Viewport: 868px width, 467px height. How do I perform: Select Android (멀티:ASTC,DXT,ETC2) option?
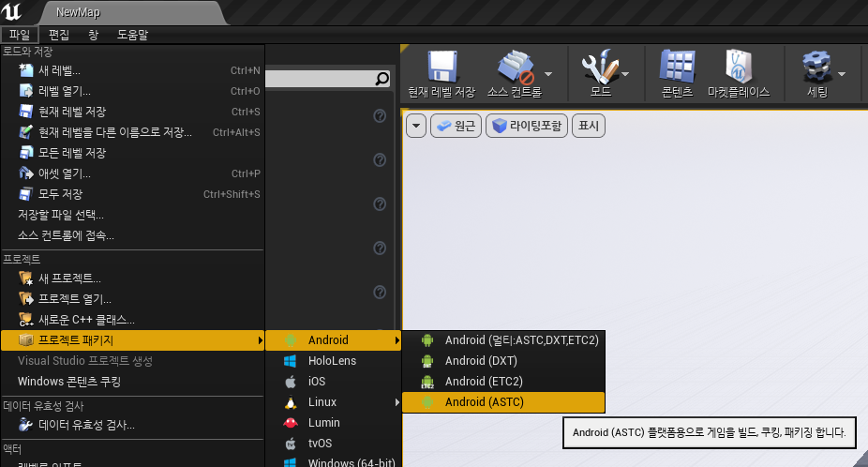coord(503,340)
